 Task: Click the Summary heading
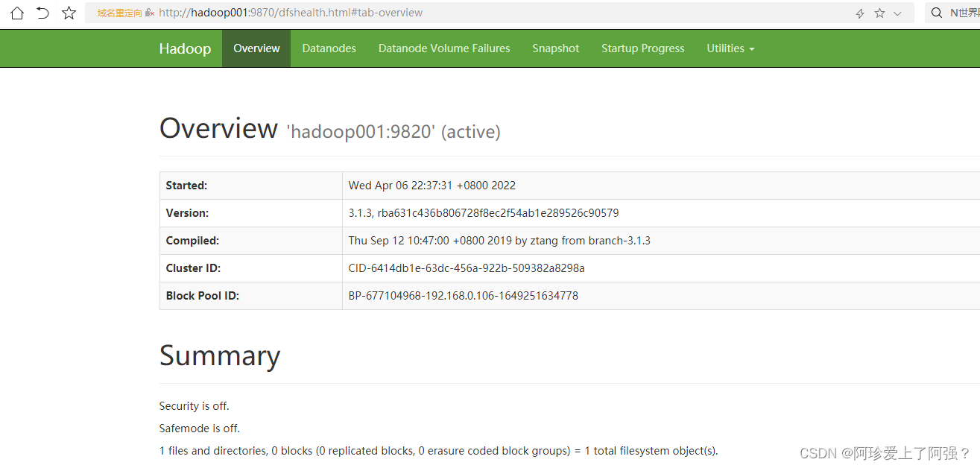pyautogui.click(x=220, y=355)
